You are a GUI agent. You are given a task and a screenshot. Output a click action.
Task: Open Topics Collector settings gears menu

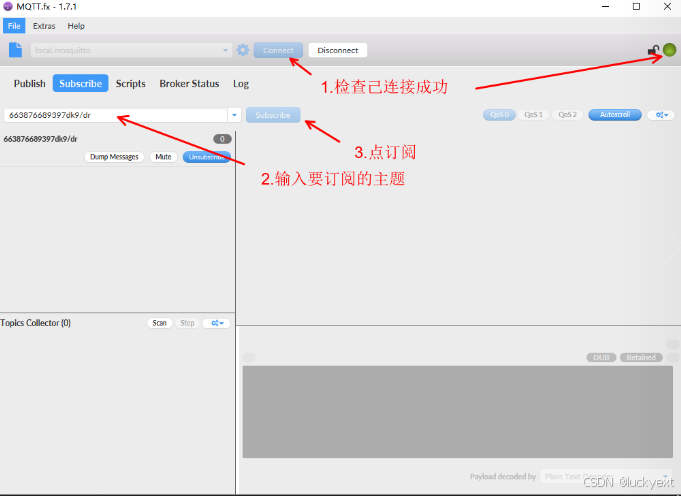coord(217,323)
